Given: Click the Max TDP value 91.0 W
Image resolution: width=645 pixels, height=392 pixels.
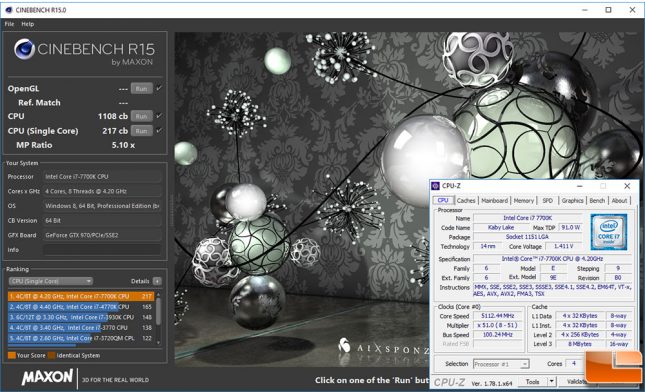Looking at the screenshot, I should click(570, 227).
